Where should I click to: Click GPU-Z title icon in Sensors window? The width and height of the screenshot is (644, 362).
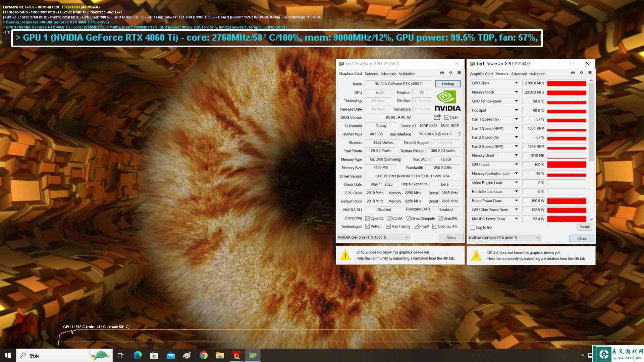click(472, 63)
